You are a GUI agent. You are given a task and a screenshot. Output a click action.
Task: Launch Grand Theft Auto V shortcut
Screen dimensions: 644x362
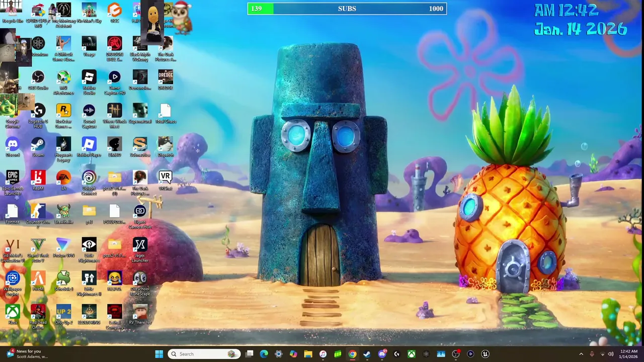click(38, 250)
